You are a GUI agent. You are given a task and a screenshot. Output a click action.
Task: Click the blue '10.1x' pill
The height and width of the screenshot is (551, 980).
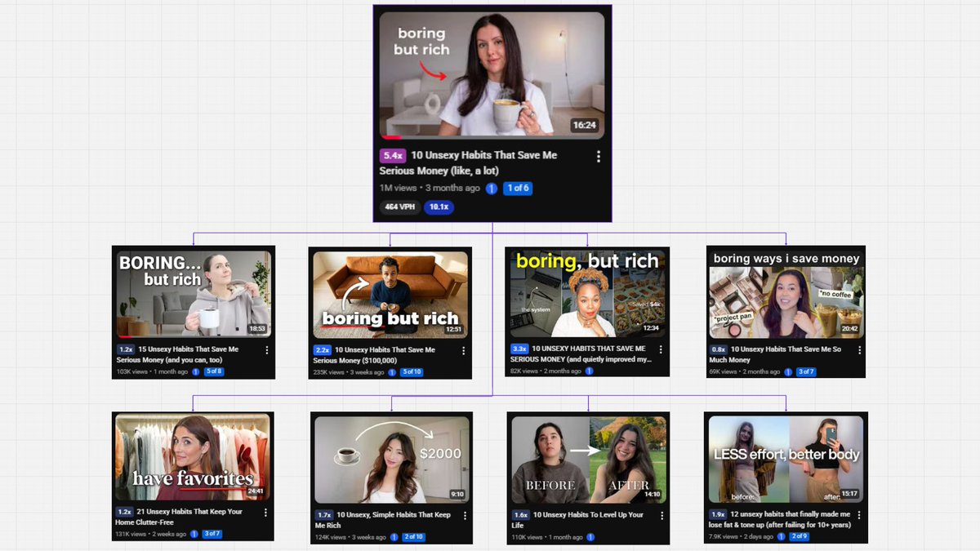point(439,207)
